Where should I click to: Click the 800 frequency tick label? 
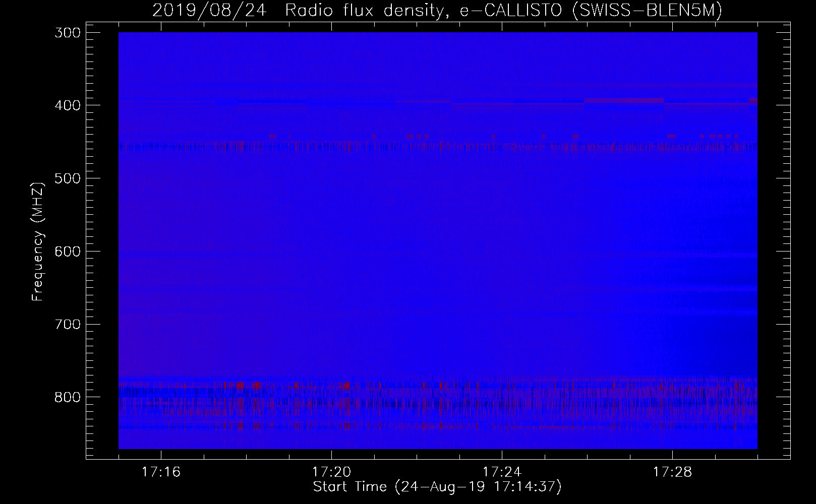[67, 397]
